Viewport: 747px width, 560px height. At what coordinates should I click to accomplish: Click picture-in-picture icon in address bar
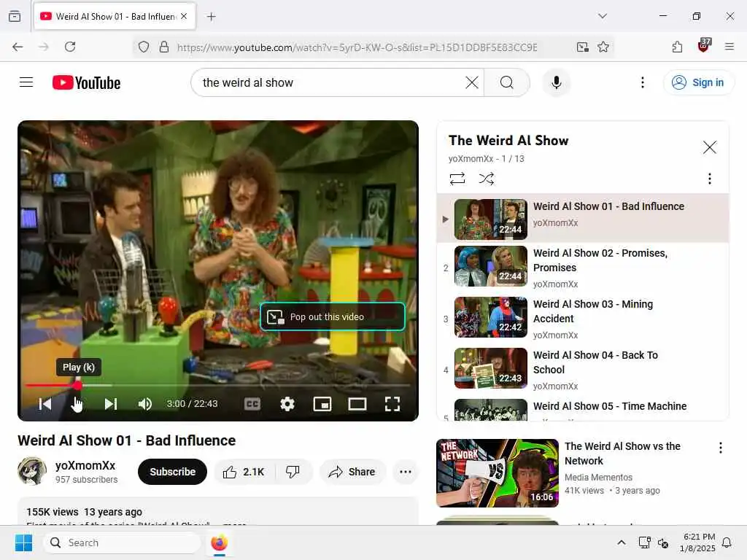582,47
